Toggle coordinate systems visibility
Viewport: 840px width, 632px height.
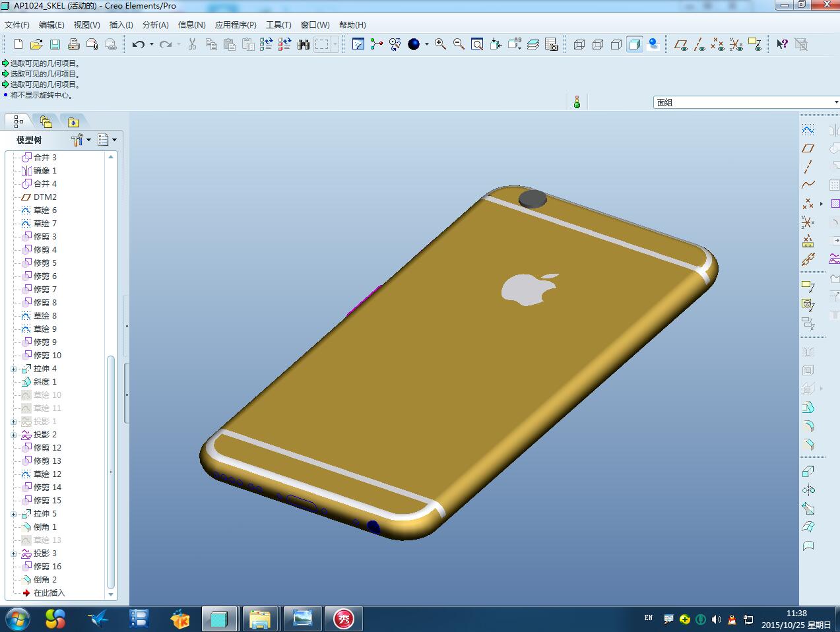coord(736,44)
